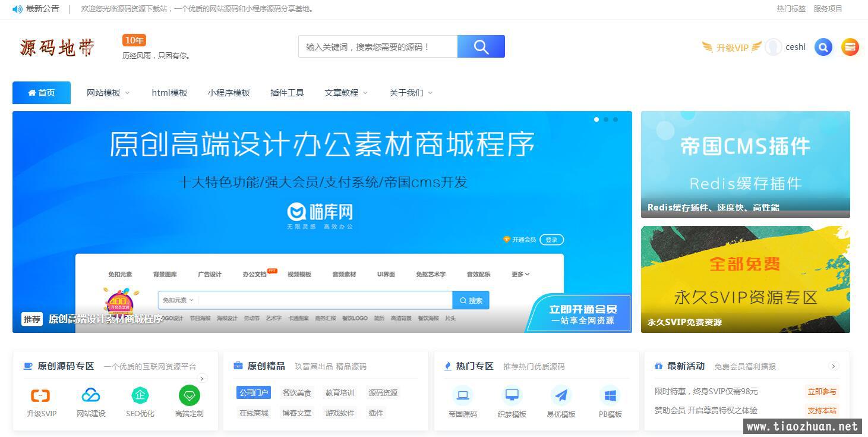This screenshot has width=868, height=437.
Task: Click the 升级VIP link
Action: click(732, 48)
